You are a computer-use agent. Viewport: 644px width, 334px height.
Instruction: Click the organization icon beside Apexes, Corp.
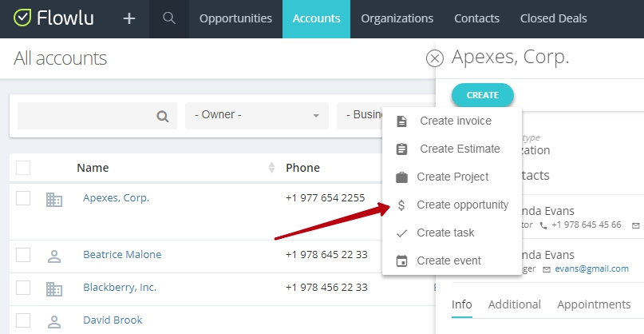coord(54,200)
